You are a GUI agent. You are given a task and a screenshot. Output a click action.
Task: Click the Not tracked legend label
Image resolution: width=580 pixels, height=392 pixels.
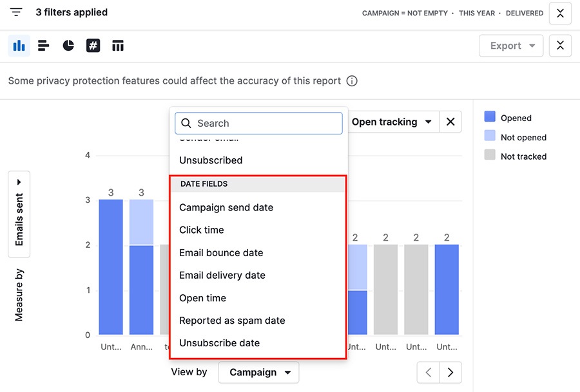pos(523,156)
